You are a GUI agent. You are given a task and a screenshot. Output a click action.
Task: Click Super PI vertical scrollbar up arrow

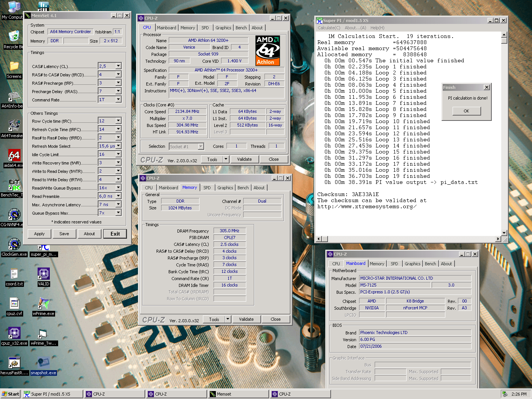click(x=504, y=35)
